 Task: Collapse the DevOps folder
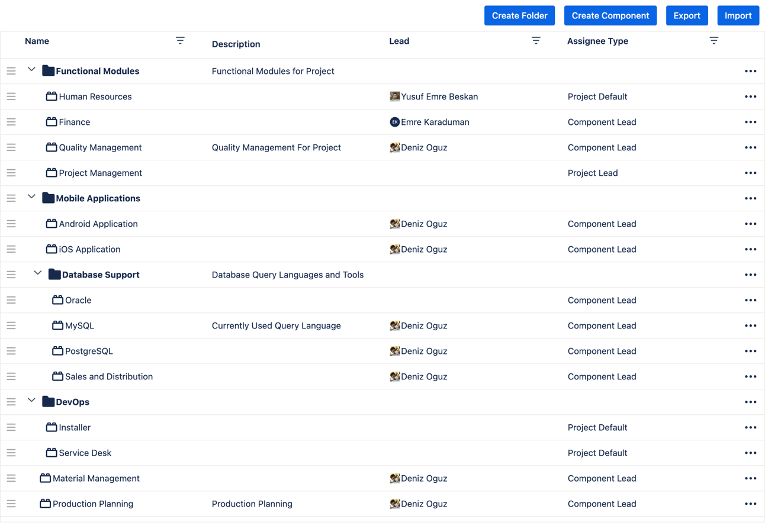coord(31,399)
